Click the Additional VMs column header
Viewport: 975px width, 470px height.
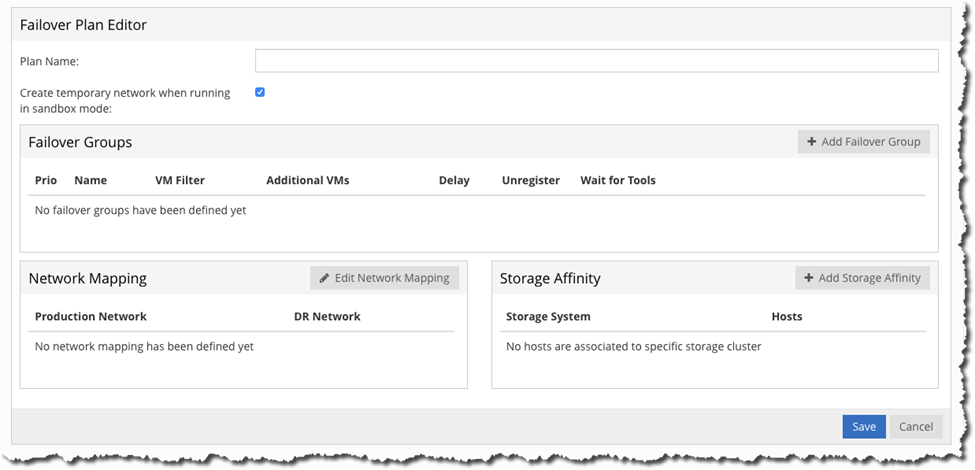point(307,180)
